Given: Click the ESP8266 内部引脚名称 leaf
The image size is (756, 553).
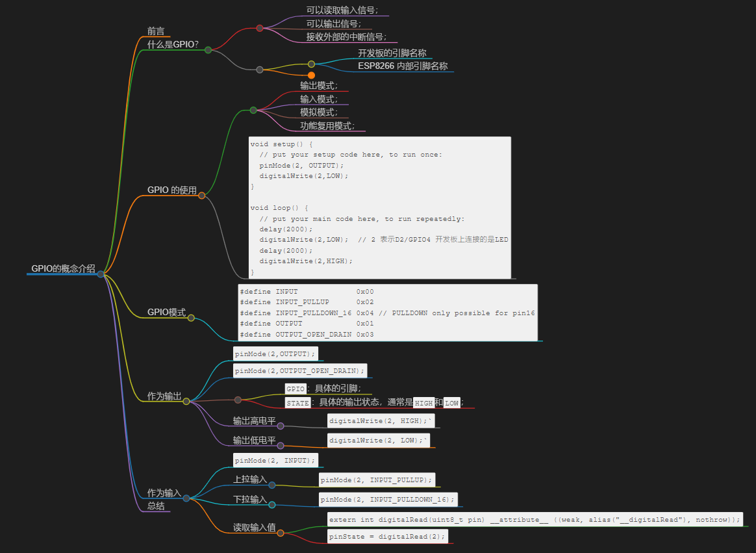Looking at the screenshot, I should coord(403,66).
